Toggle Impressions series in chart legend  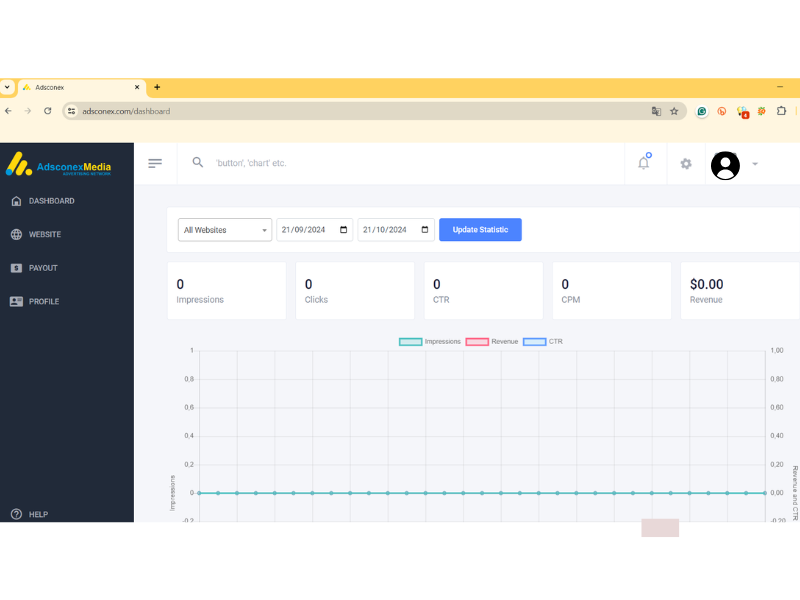(431, 342)
